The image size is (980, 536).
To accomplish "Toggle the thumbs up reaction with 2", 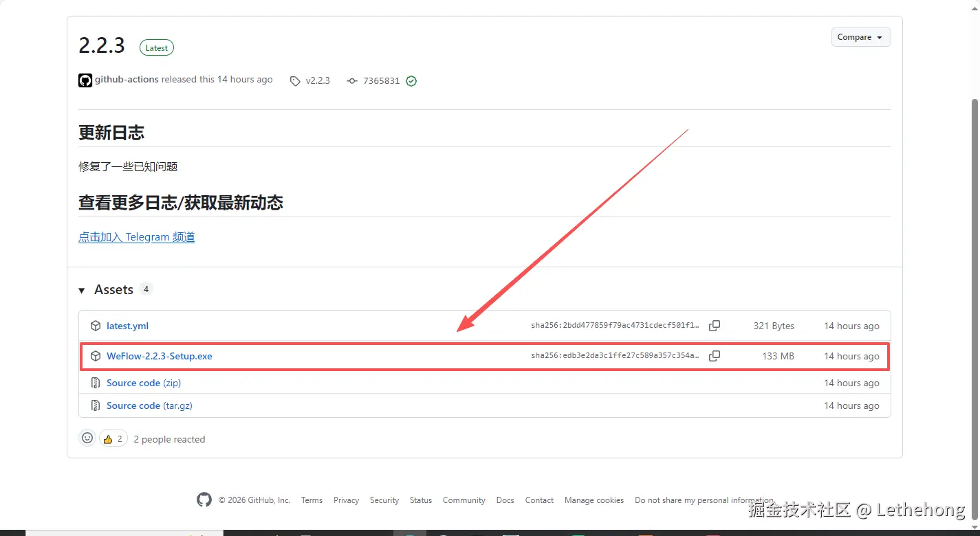I will coord(113,438).
